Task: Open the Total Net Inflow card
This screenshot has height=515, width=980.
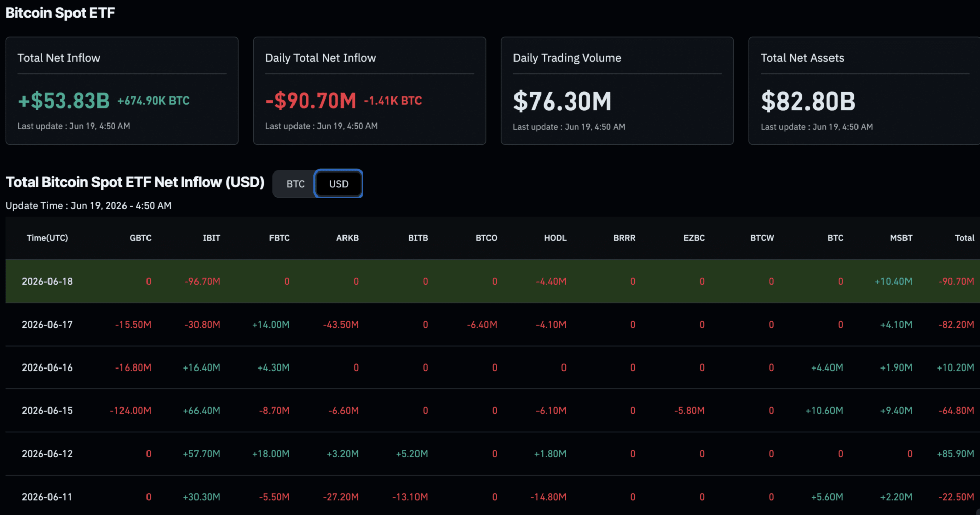Action: click(x=122, y=91)
